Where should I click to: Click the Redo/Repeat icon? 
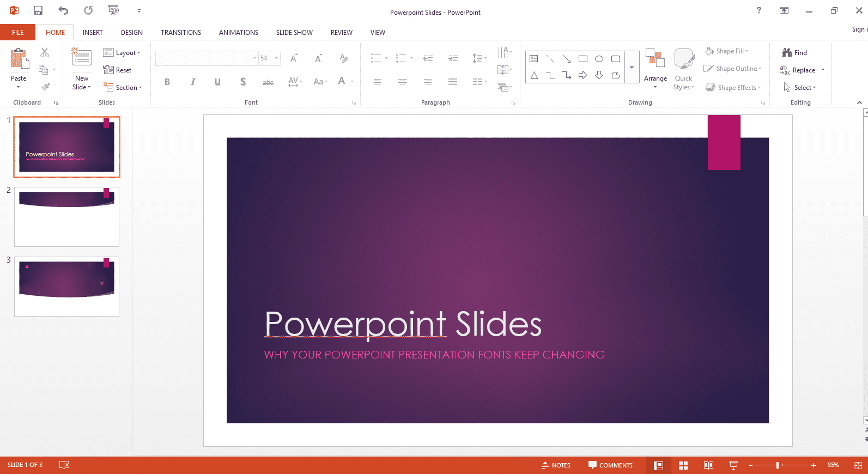click(x=88, y=10)
